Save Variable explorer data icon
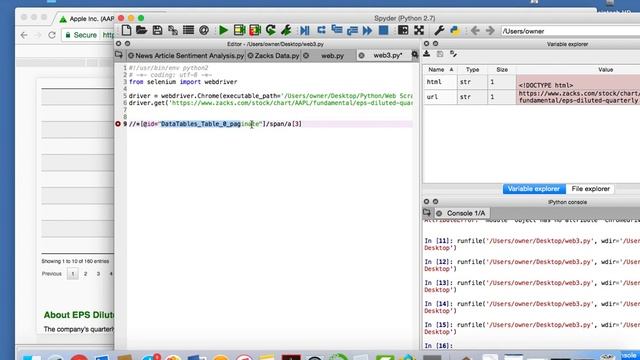The height and width of the screenshot is (360, 640). tap(440, 54)
